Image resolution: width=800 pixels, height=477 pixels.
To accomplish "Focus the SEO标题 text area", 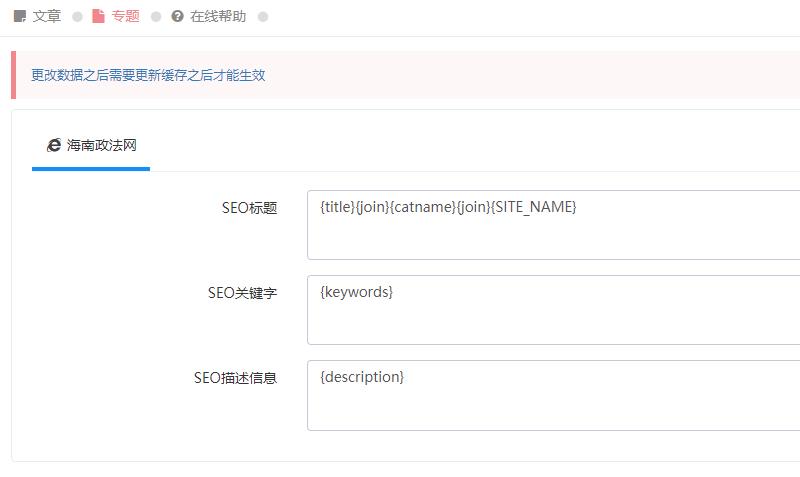I will point(554,225).
